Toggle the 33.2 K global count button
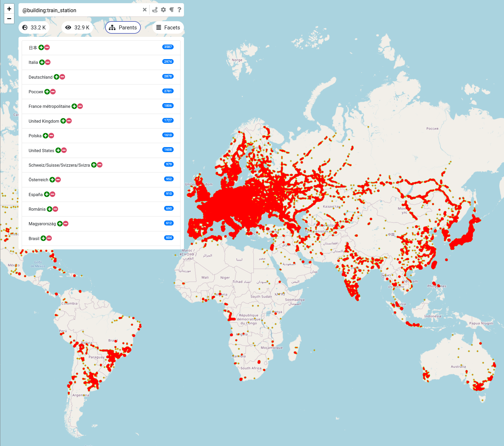 34,28
